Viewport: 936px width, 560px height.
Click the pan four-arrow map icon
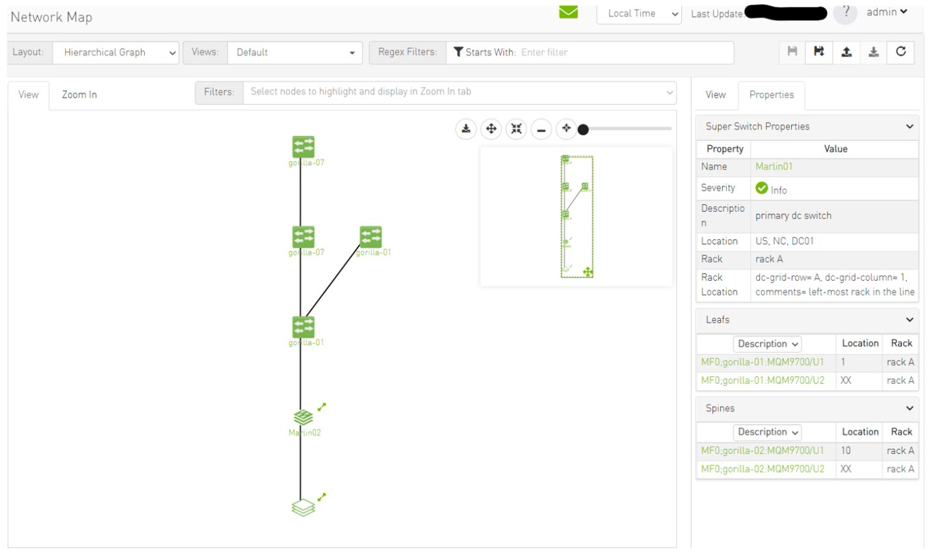tap(491, 129)
